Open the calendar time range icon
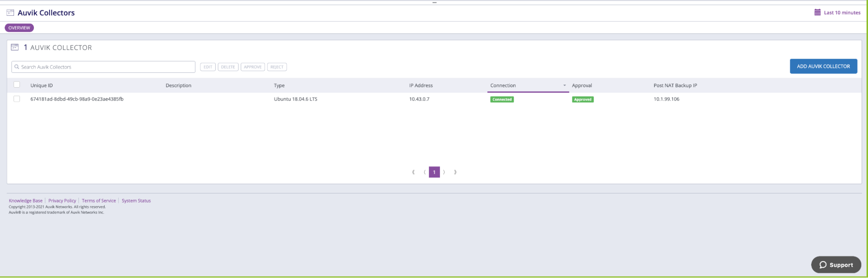Image resolution: width=868 pixels, height=278 pixels. [x=818, y=13]
